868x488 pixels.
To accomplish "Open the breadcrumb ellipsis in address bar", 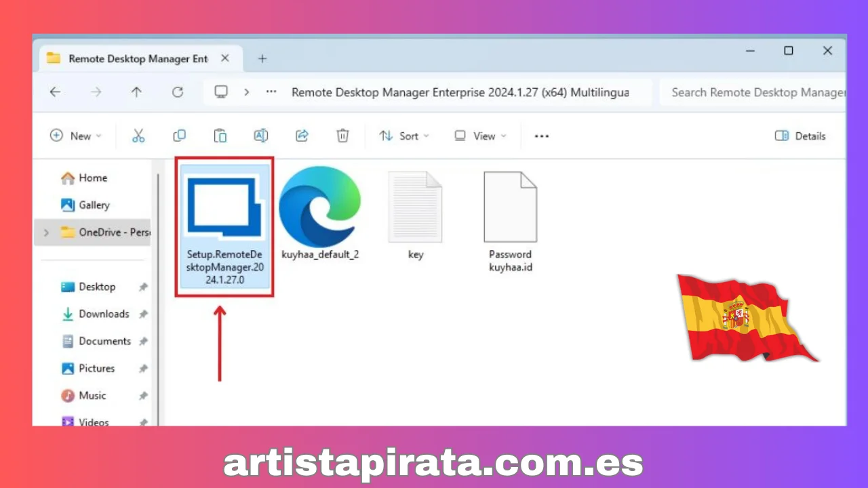I will 271,92.
